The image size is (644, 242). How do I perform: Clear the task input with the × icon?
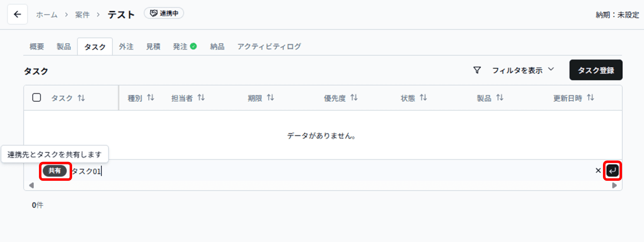point(598,170)
